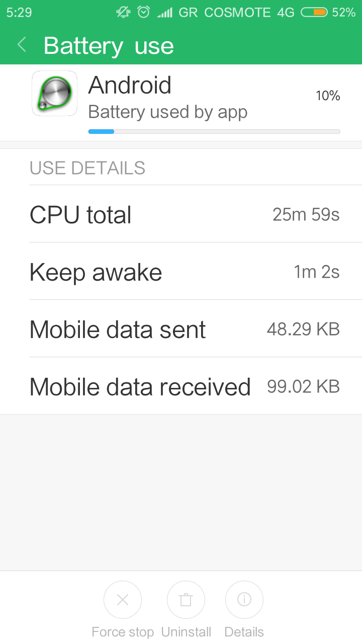Tap the signal strength bars icon
The height and width of the screenshot is (644, 362).
164,13
